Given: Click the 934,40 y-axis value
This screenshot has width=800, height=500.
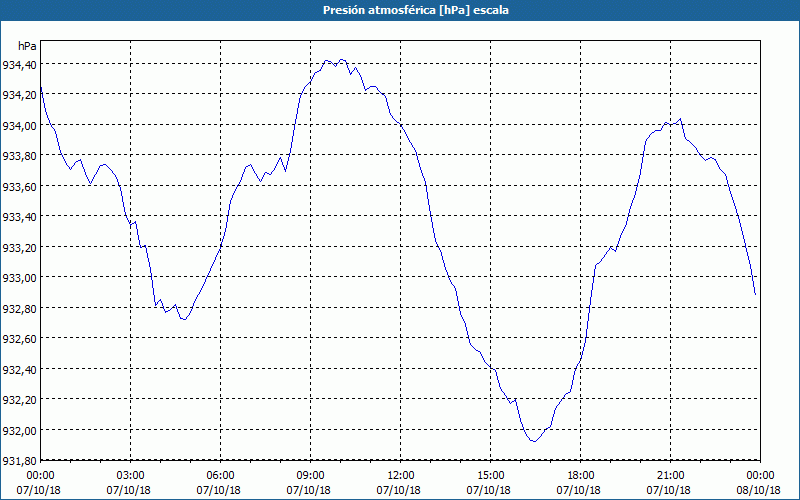Looking at the screenshot, I should pyautogui.click(x=19, y=65).
